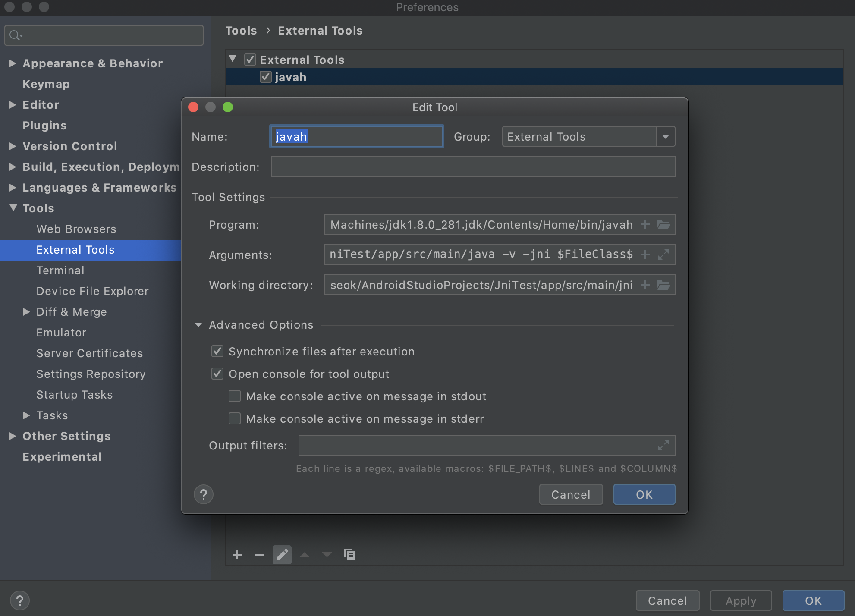Remove selected tool with minus icon
The height and width of the screenshot is (616, 855).
pyautogui.click(x=259, y=555)
